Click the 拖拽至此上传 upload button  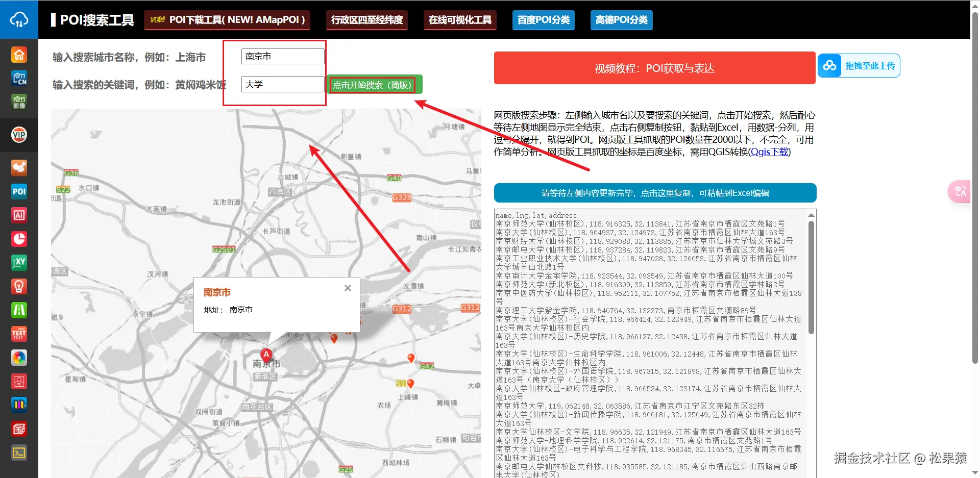(x=859, y=66)
